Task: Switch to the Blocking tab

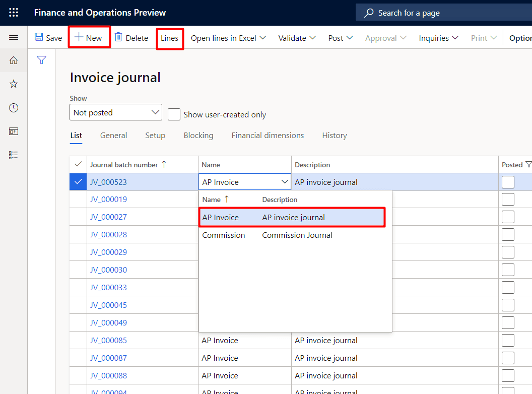Action: coord(198,135)
